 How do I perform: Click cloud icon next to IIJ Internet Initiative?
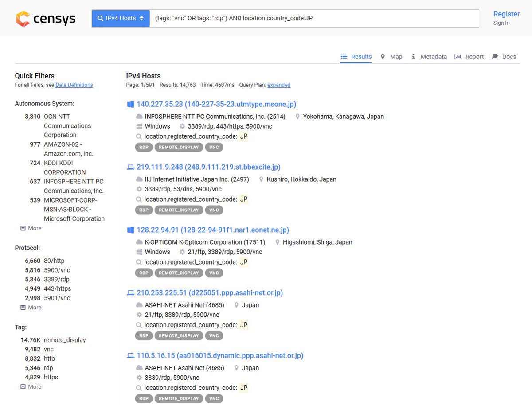[x=139, y=179]
